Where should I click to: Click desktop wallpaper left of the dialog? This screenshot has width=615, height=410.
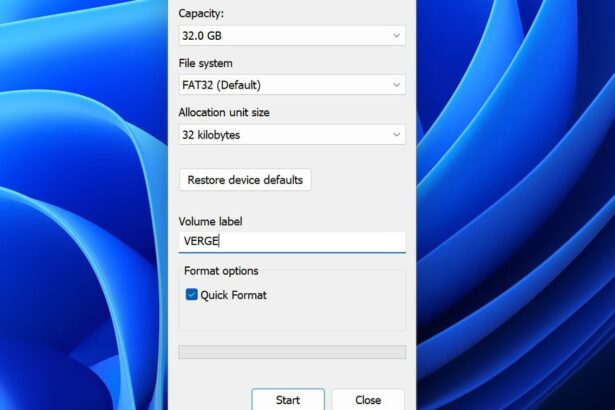(x=80, y=200)
